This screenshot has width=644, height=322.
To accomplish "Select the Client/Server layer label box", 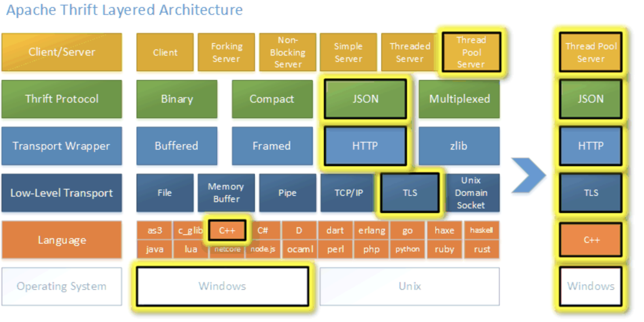I will coord(62,52).
